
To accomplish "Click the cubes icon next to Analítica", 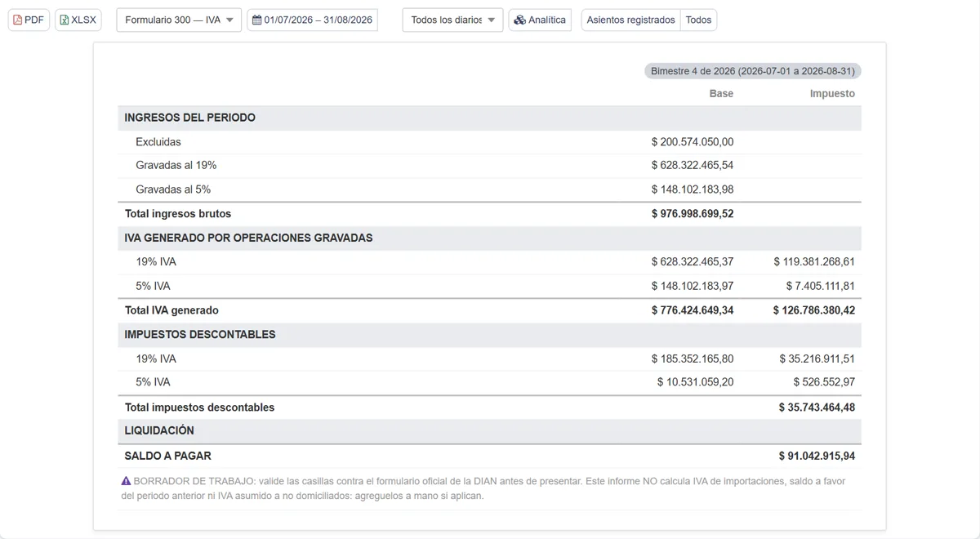I will point(519,20).
